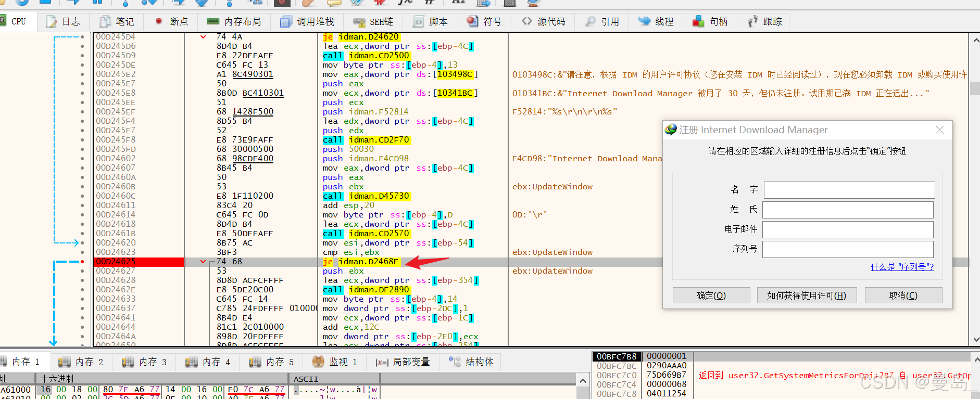Screen dimensions: 980x399
Task: Toggle breakpoint dot at 00D2460C
Action: click(82, 196)
